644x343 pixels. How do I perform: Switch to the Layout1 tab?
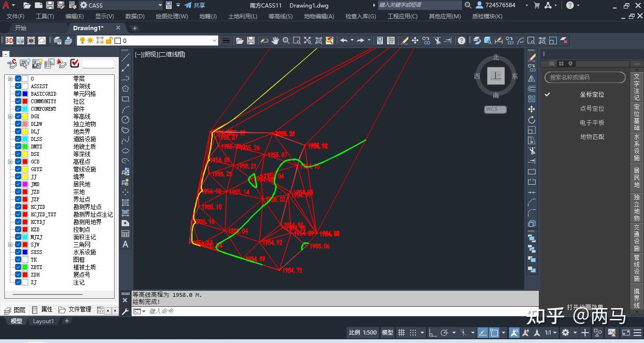[43, 321]
